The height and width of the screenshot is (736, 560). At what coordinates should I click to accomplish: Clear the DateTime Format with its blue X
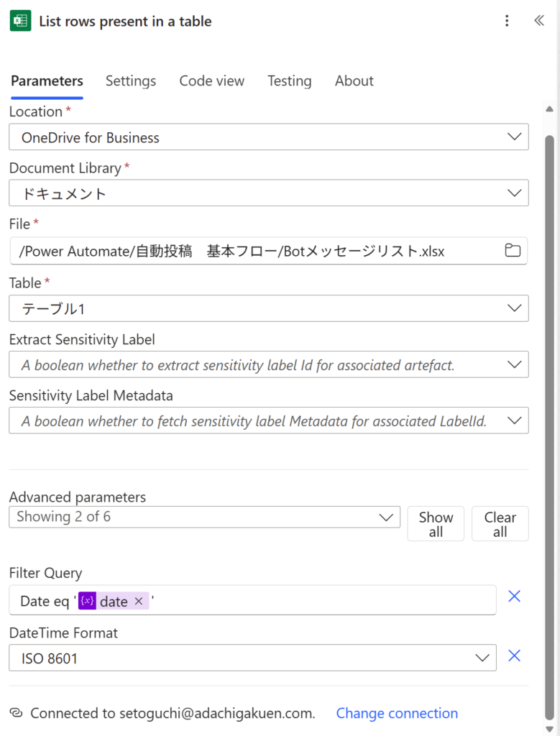(514, 655)
